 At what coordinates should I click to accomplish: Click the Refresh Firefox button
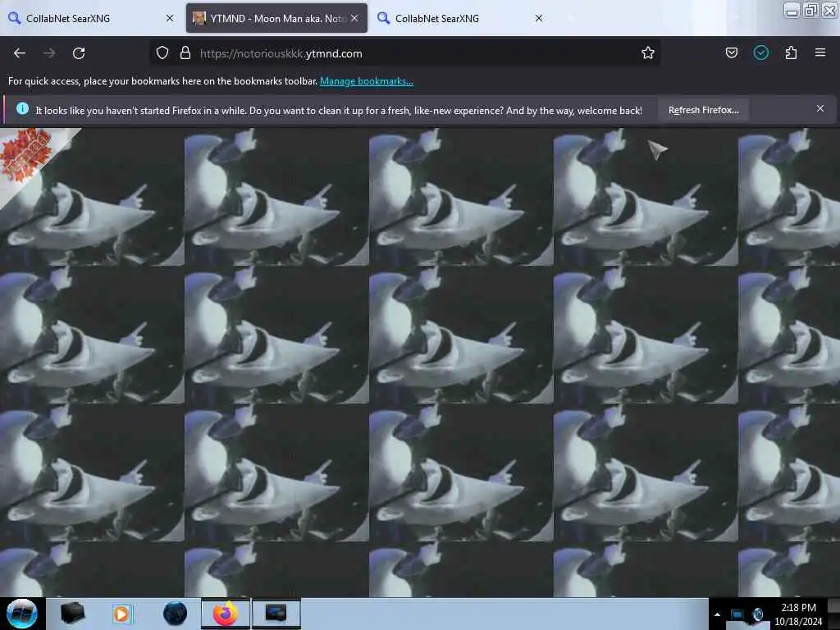pos(703,110)
